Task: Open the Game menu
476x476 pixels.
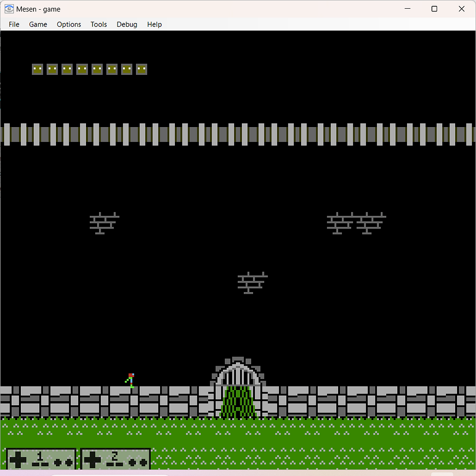Action: pos(38,24)
